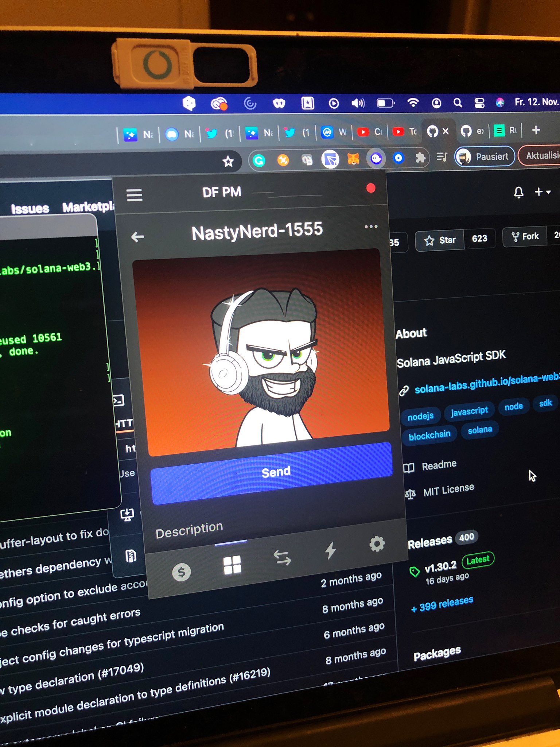This screenshot has height=747, width=560.
Task: Open GitHub Marketplace nav link
Action: pyautogui.click(x=89, y=207)
